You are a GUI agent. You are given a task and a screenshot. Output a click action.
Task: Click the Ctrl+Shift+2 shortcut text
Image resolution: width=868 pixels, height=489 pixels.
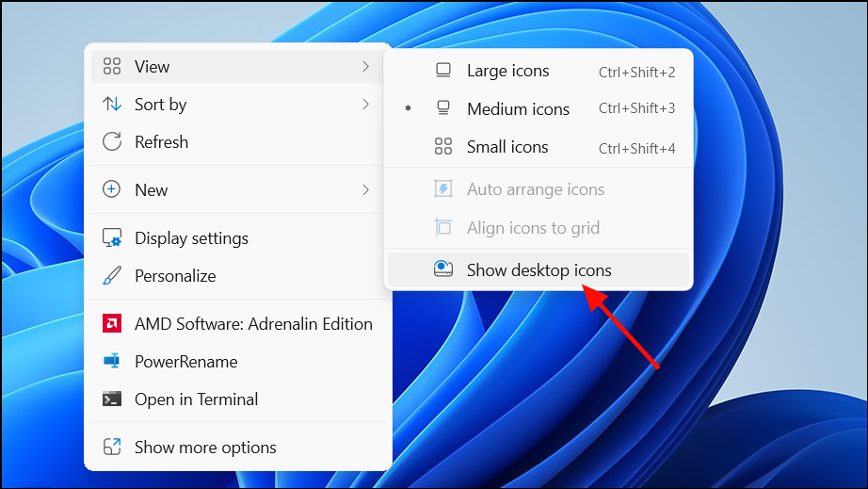point(636,72)
